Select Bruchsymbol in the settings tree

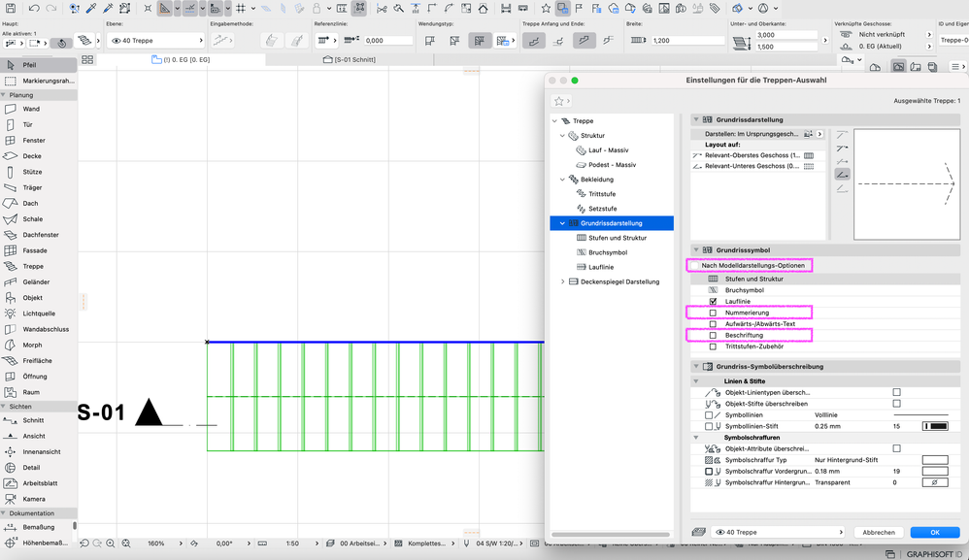(608, 252)
